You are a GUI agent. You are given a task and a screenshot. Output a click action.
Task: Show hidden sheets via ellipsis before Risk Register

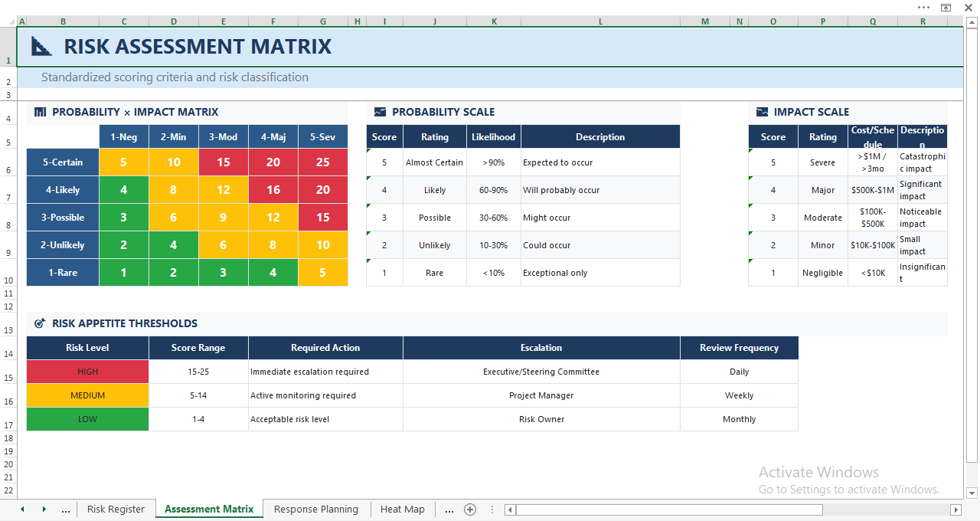pyautogui.click(x=65, y=510)
